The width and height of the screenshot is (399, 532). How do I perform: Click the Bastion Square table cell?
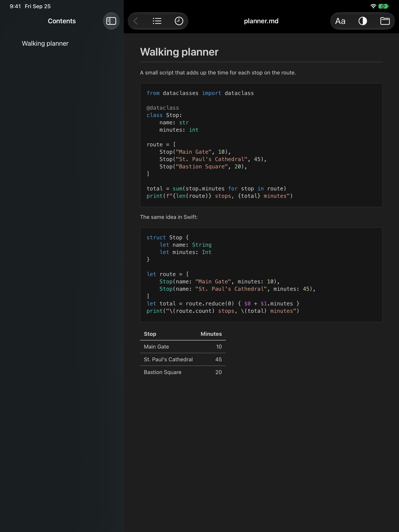(163, 372)
